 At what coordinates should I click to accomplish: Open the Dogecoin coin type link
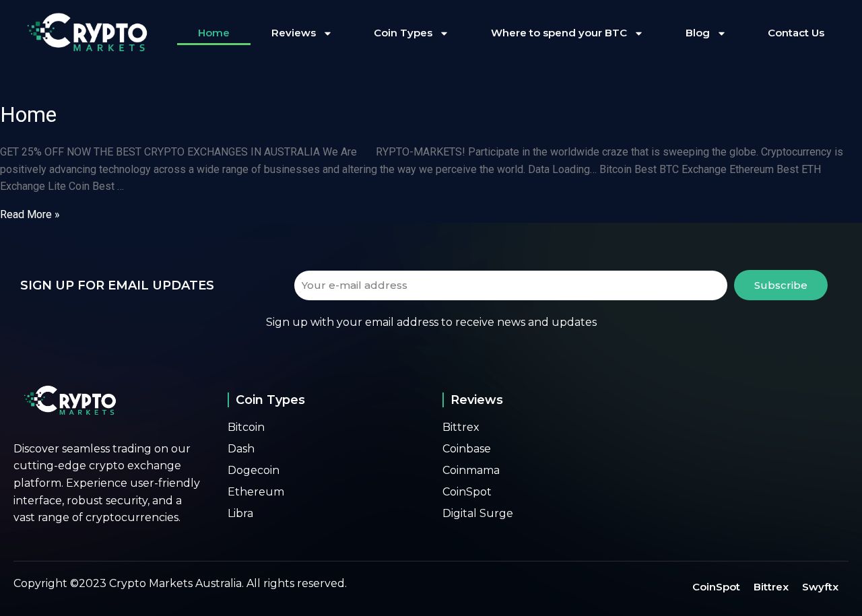pyautogui.click(x=253, y=471)
